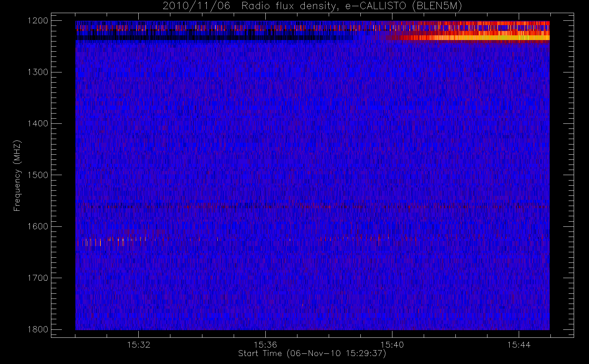This screenshot has height=364, width=589.
Task: Click the 1500 frequency tick label
Action: pos(38,175)
